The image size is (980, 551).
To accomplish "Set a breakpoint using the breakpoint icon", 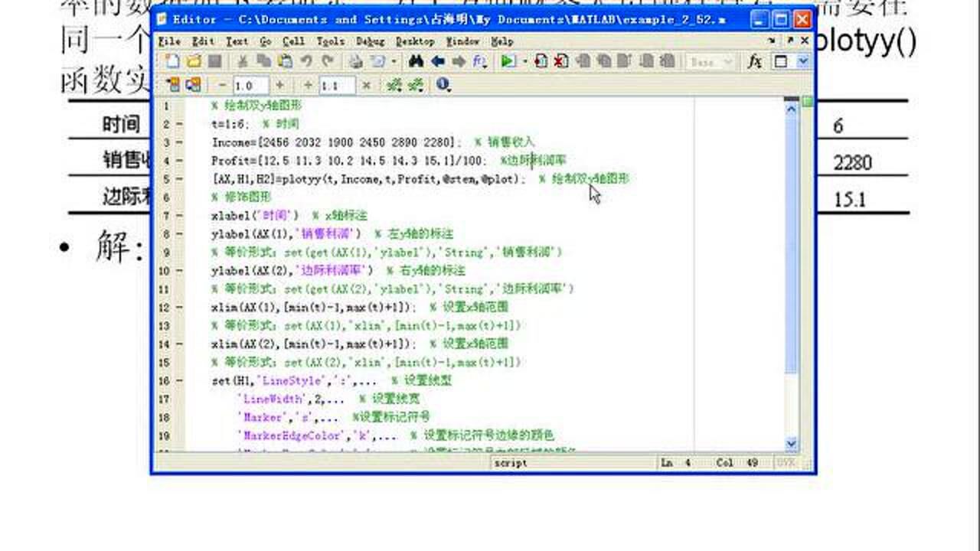I will tap(541, 61).
